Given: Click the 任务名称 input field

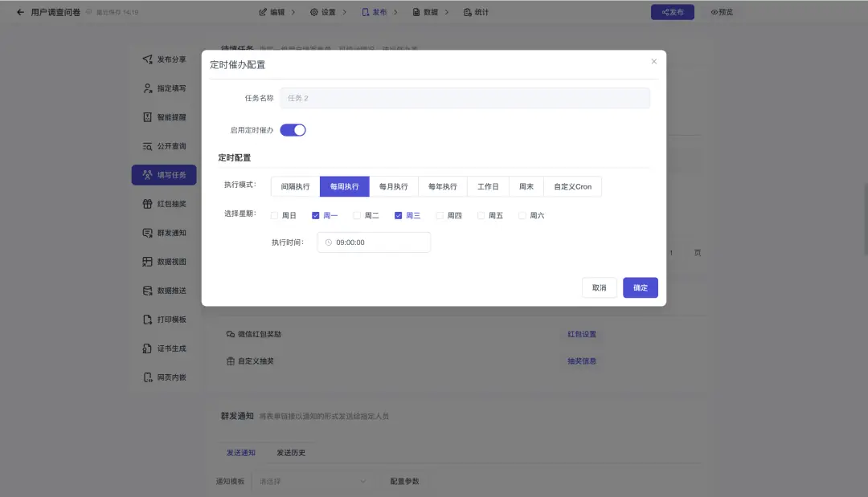Looking at the screenshot, I should pos(465,98).
